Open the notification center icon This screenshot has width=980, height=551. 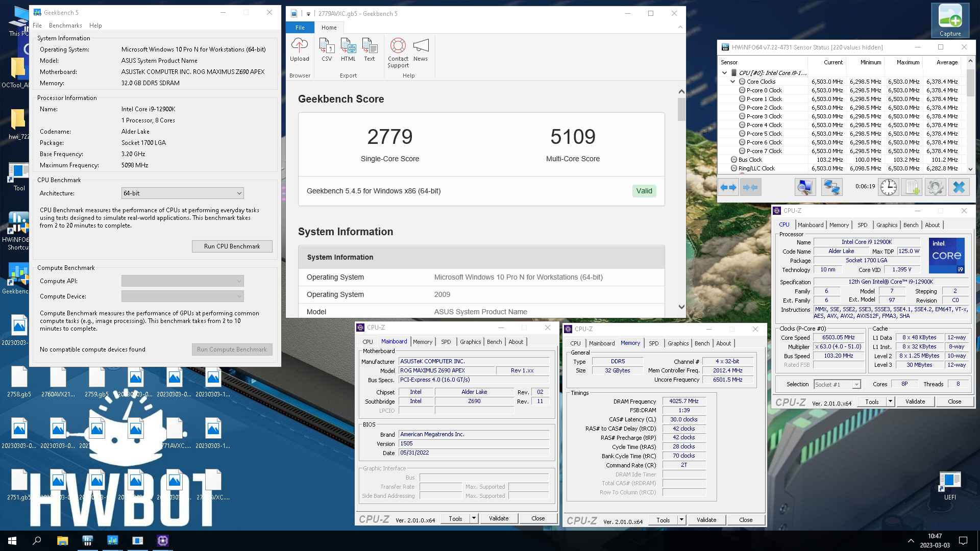tap(963, 541)
